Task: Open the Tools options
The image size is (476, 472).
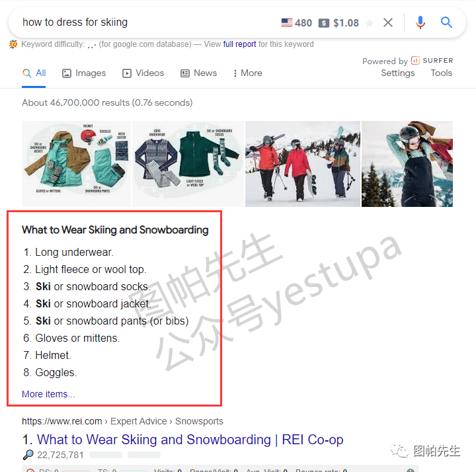Action: click(x=441, y=73)
